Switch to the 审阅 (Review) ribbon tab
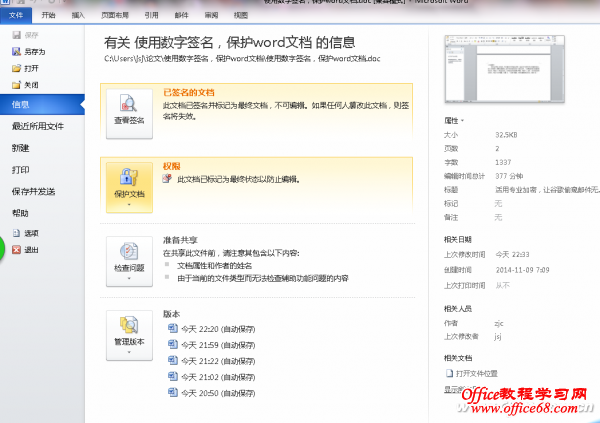Viewport: 600px width, 423px height. tap(212, 16)
